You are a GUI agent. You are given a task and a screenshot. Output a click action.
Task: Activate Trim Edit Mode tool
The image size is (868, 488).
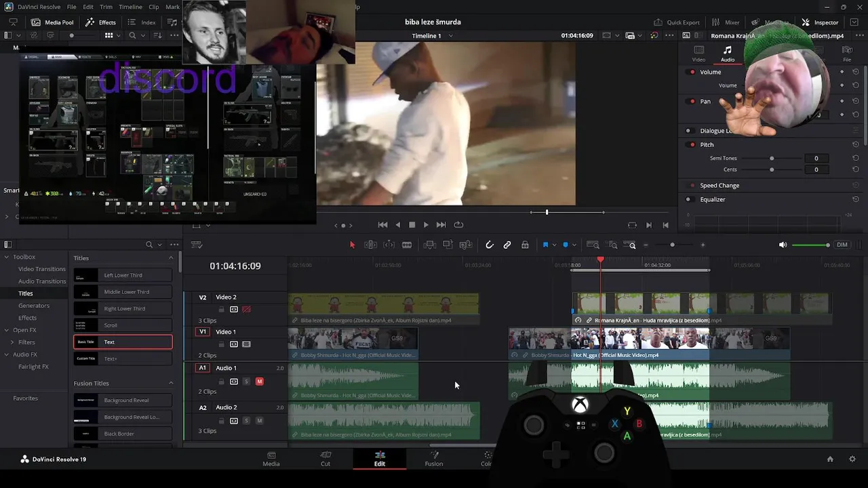[x=370, y=245]
